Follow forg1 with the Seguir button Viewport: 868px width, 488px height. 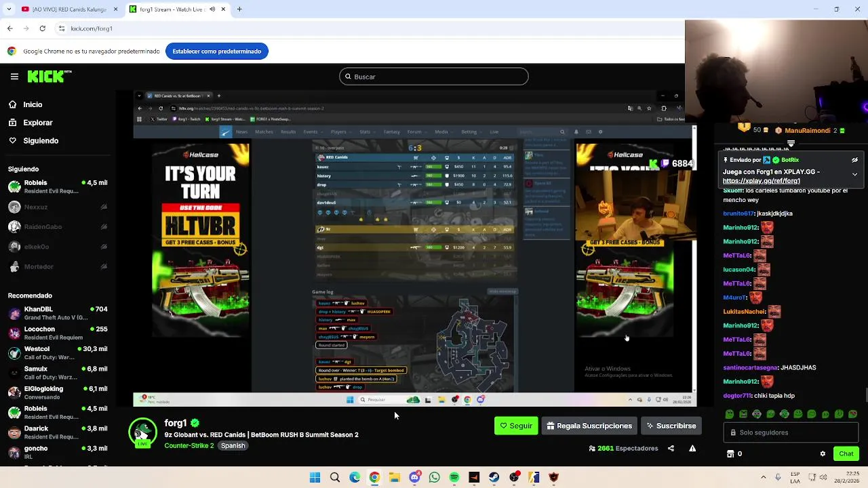tap(516, 426)
